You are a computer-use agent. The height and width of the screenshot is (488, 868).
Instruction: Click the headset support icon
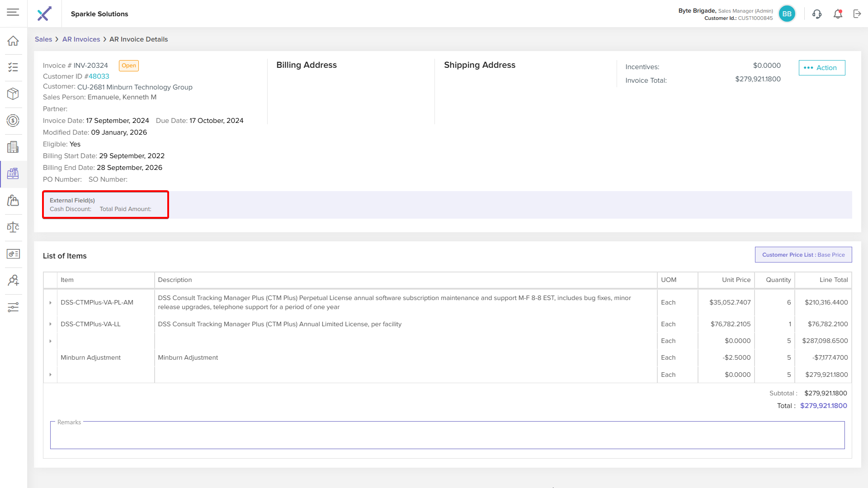(x=817, y=14)
